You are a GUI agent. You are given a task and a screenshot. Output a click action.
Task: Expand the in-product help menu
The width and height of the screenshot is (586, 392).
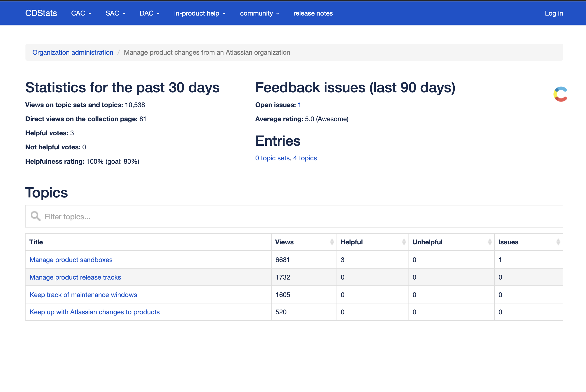pos(200,13)
